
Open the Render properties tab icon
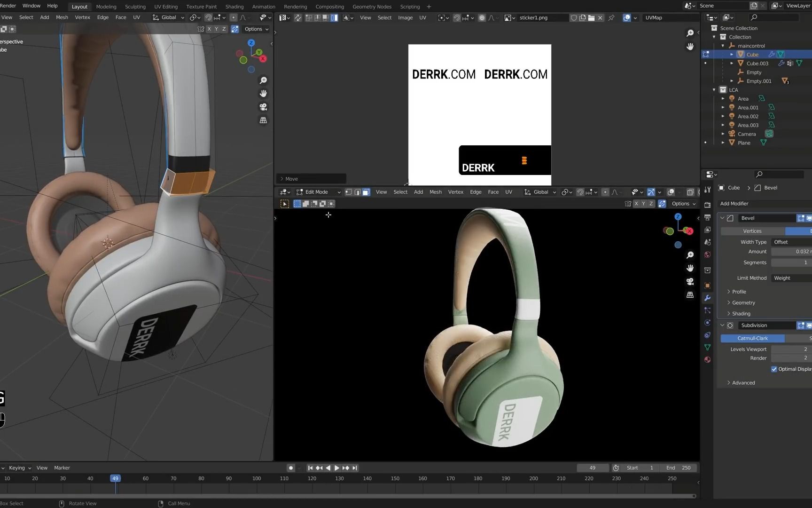click(x=707, y=205)
